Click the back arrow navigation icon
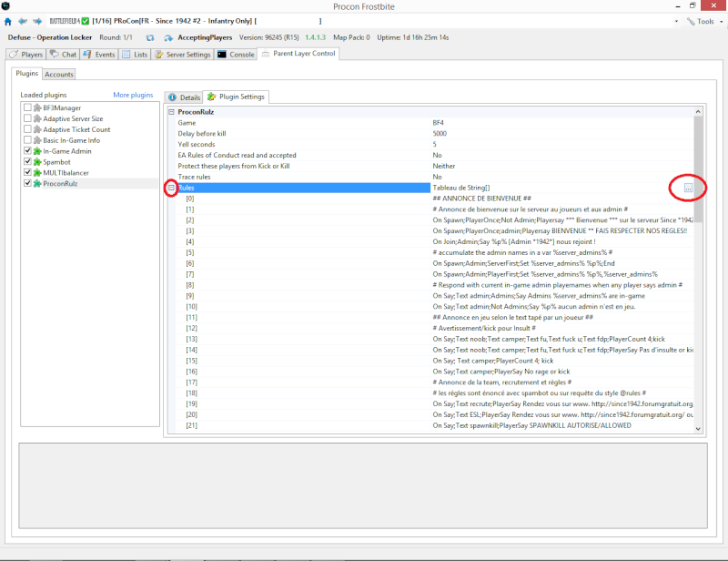This screenshot has height=561, width=728. pyautogui.click(x=23, y=21)
